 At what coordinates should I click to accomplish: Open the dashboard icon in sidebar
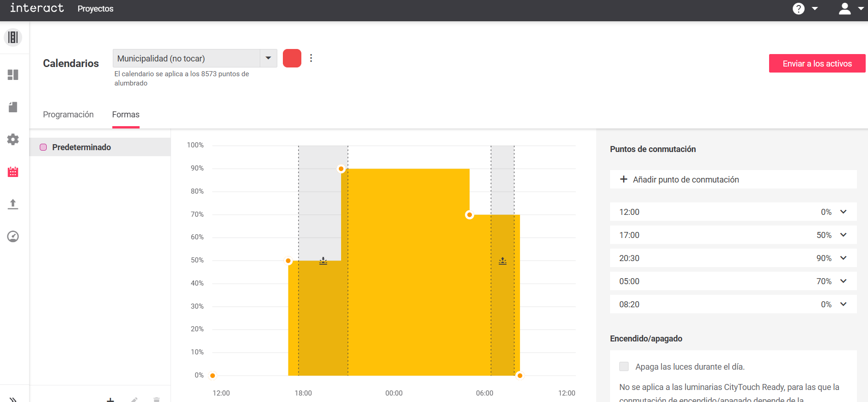coord(13,75)
